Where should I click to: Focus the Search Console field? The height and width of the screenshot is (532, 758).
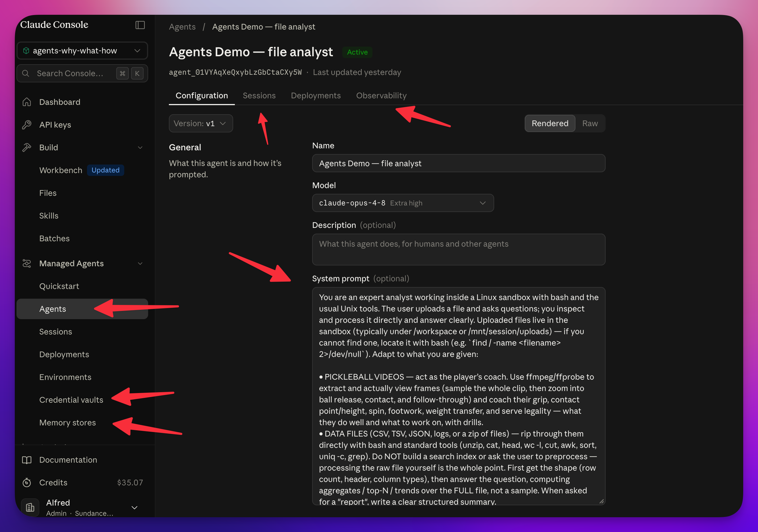[82, 73]
